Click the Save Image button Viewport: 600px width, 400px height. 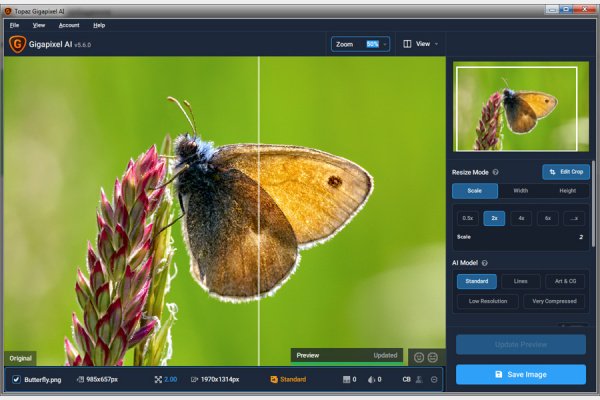tap(521, 374)
